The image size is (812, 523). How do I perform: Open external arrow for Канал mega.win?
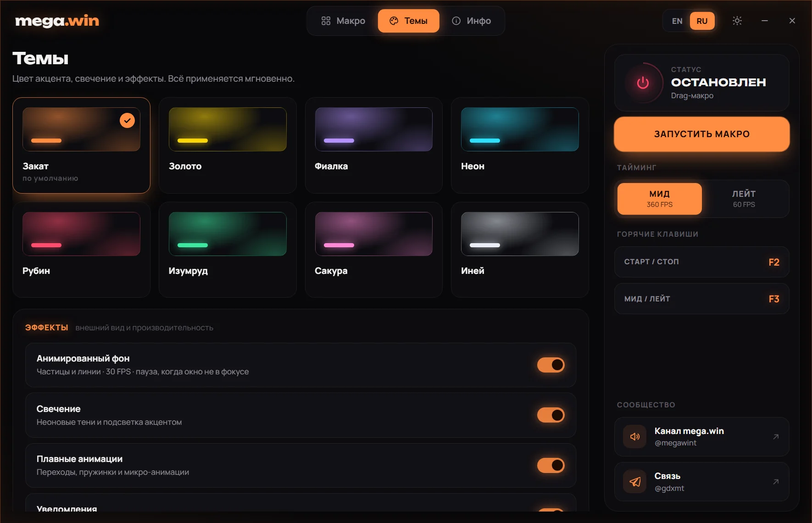pyautogui.click(x=776, y=437)
